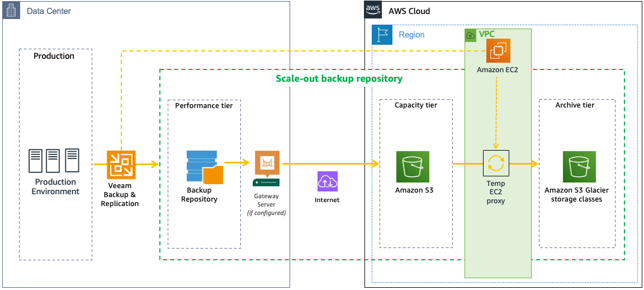Screen dimensions: 644x290
Task: Click the Production group heading
Action: point(54,56)
